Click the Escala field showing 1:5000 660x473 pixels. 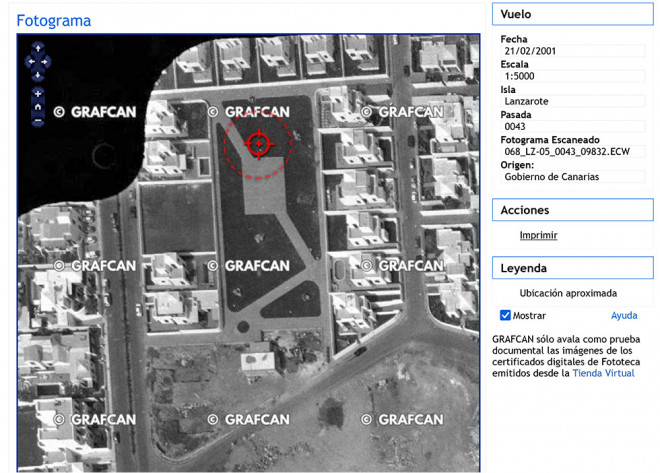tap(572, 76)
